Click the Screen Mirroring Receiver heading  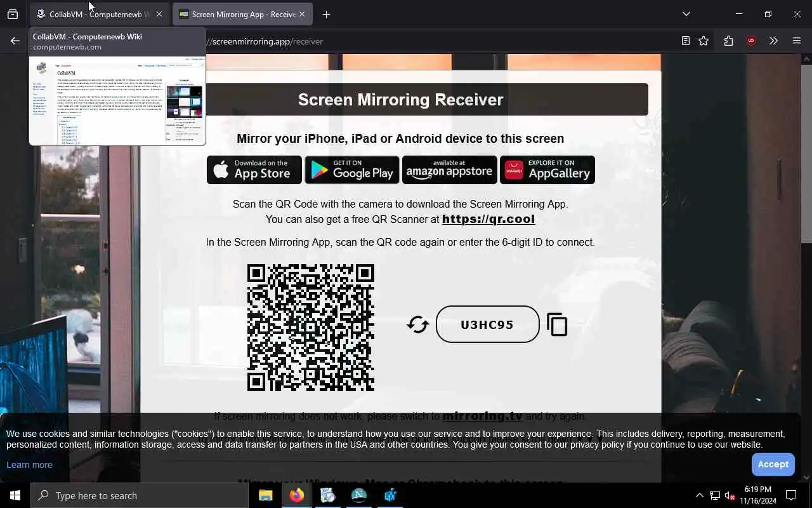[x=400, y=100]
